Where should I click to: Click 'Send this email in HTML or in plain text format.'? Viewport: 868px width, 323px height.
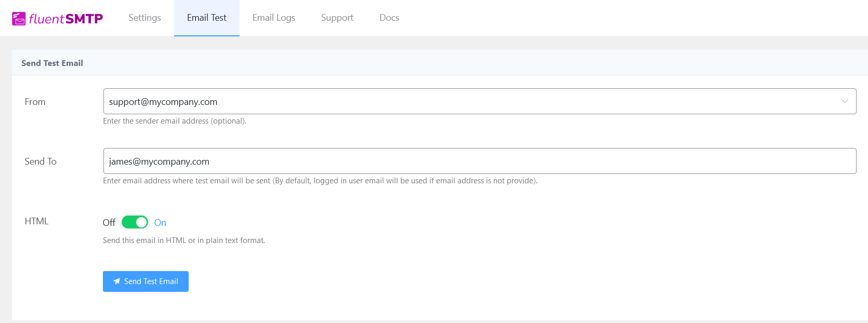coord(184,240)
